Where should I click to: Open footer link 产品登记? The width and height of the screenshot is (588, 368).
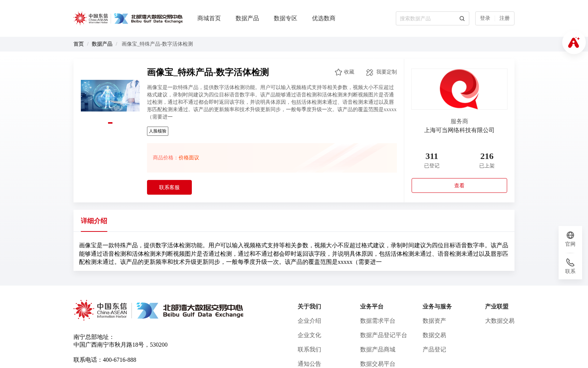pyautogui.click(x=434, y=350)
